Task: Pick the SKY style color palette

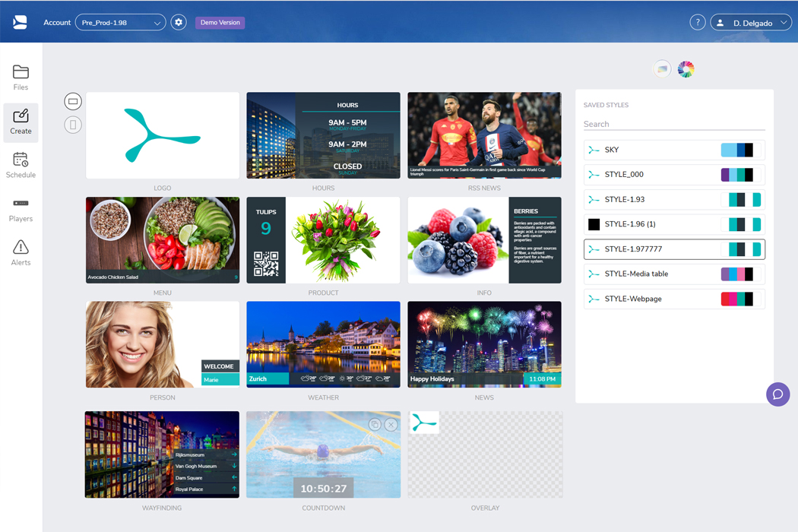Action: click(x=737, y=150)
